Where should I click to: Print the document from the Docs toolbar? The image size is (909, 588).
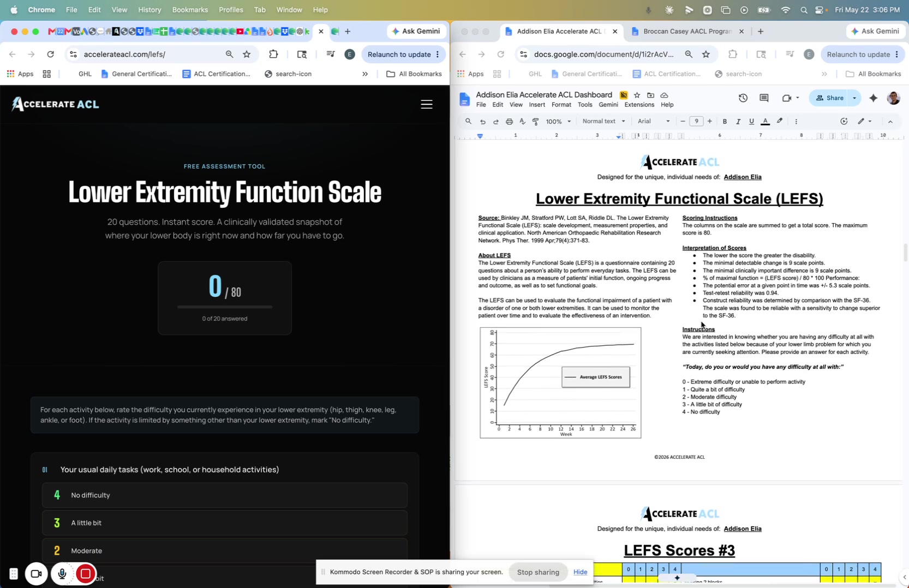509,122
